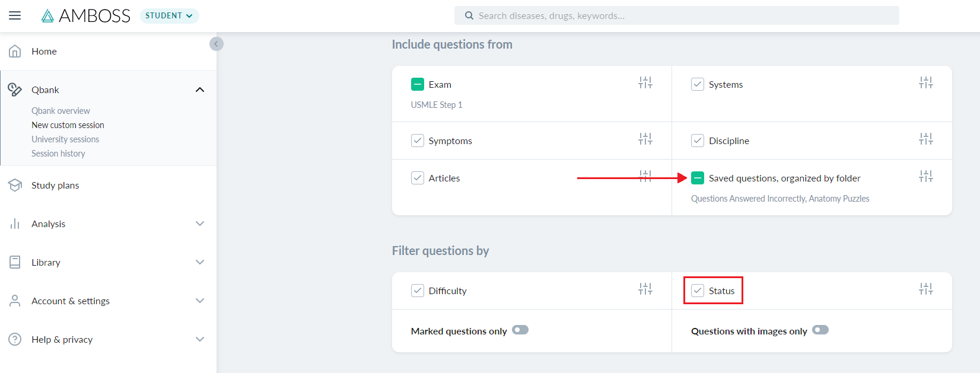Viewport: 980px width, 373px height.
Task: Uncheck the Saved questions folder checkbox
Action: pyautogui.click(x=698, y=178)
